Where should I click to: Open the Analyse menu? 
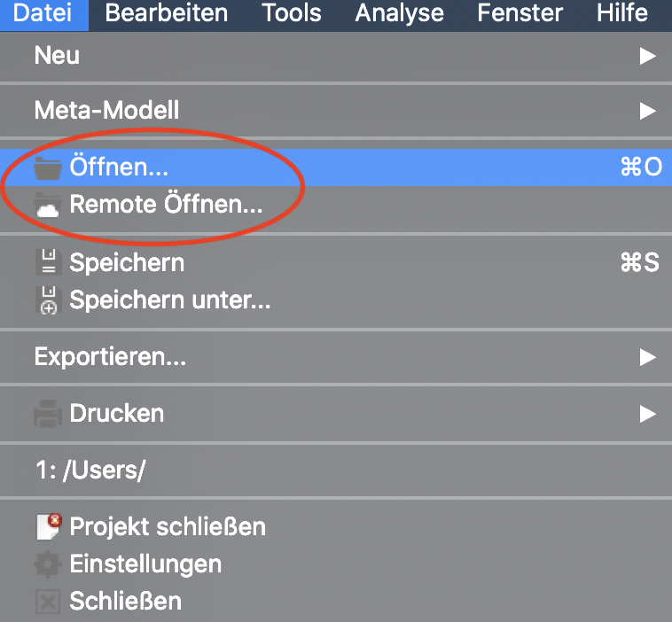(399, 13)
